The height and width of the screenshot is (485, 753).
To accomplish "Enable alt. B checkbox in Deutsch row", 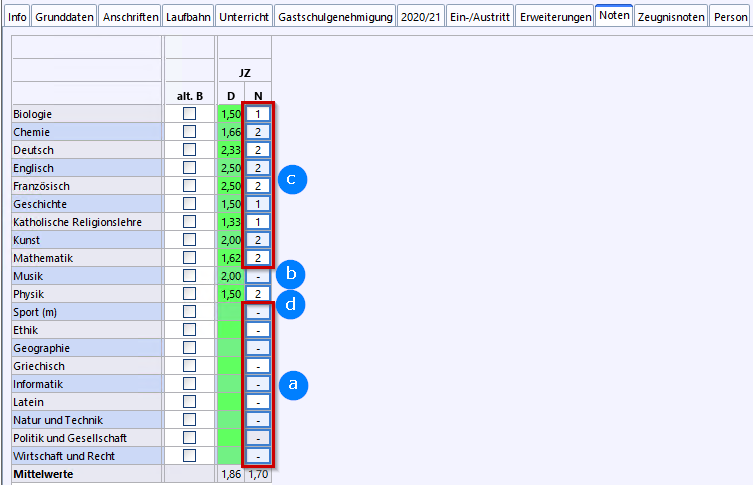I will pyautogui.click(x=190, y=150).
